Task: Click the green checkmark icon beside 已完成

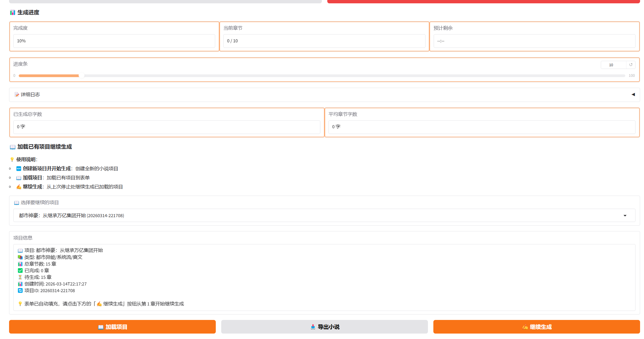Action: point(20,271)
